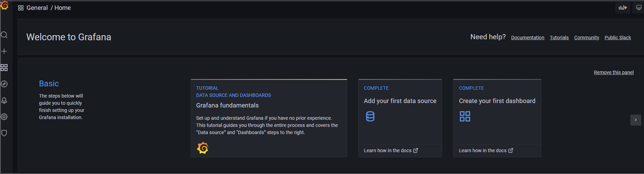Image resolution: width=644 pixels, height=174 pixels.
Task: Open the Community link
Action: pyautogui.click(x=586, y=38)
